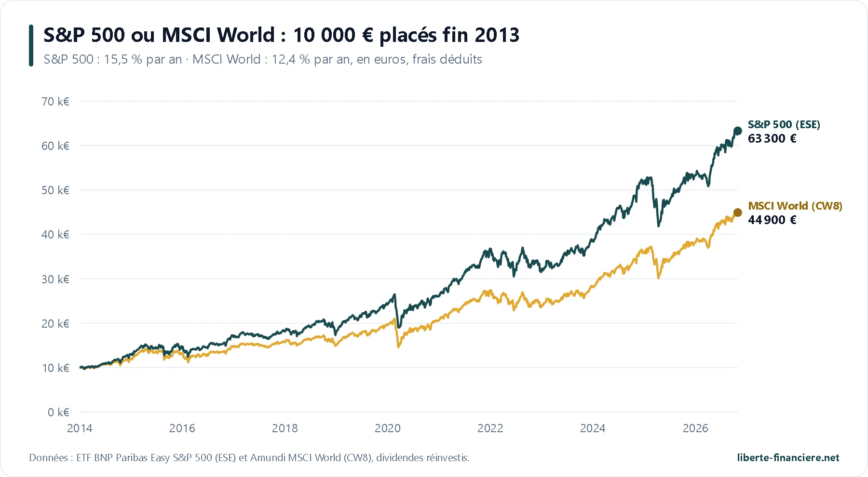Click the "S&P 500 (ESE)" series label
The width and height of the screenshot is (868, 477).
coord(784,125)
